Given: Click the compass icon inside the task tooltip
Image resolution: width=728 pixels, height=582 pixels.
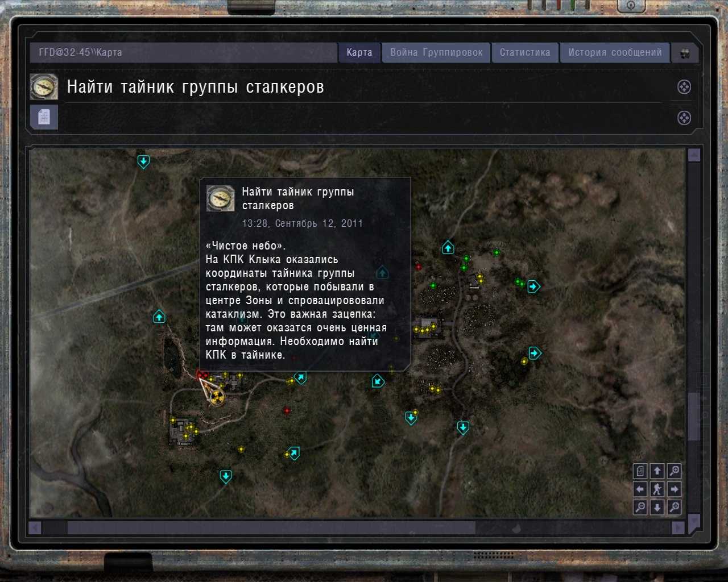Looking at the screenshot, I should coord(220,198).
